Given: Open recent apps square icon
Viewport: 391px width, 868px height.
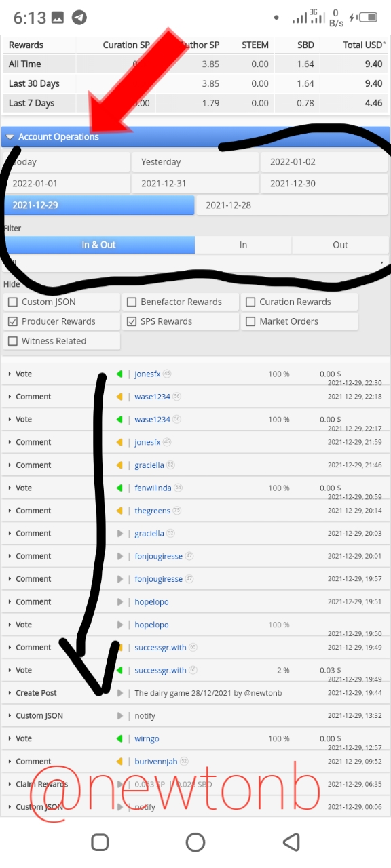Looking at the screenshot, I should [x=100, y=842].
